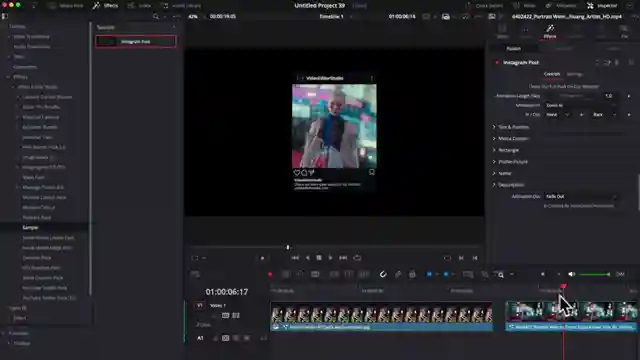Click the blue flag icon

pos(429,274)
